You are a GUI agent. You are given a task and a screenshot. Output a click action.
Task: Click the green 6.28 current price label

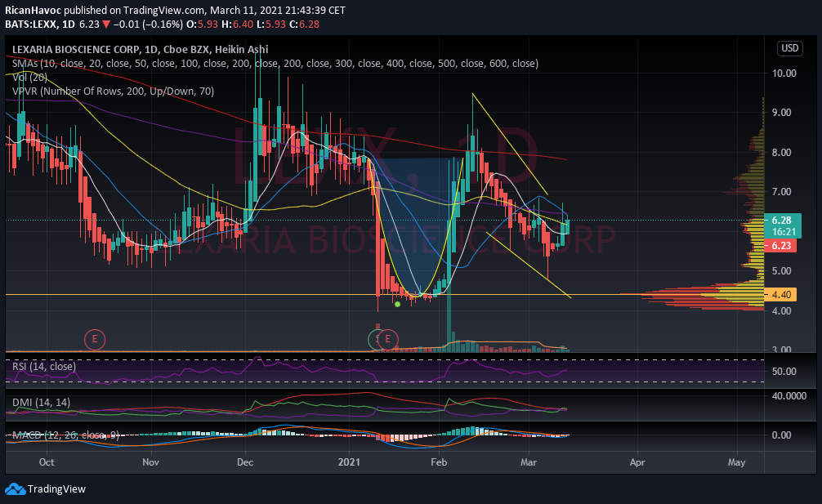pos(782,220)
